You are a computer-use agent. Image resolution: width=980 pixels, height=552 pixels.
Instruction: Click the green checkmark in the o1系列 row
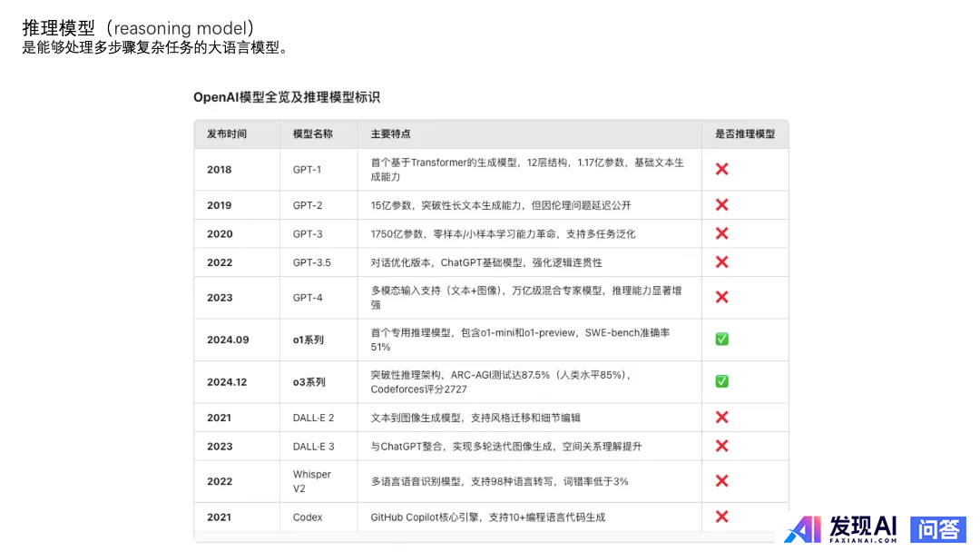722,339
